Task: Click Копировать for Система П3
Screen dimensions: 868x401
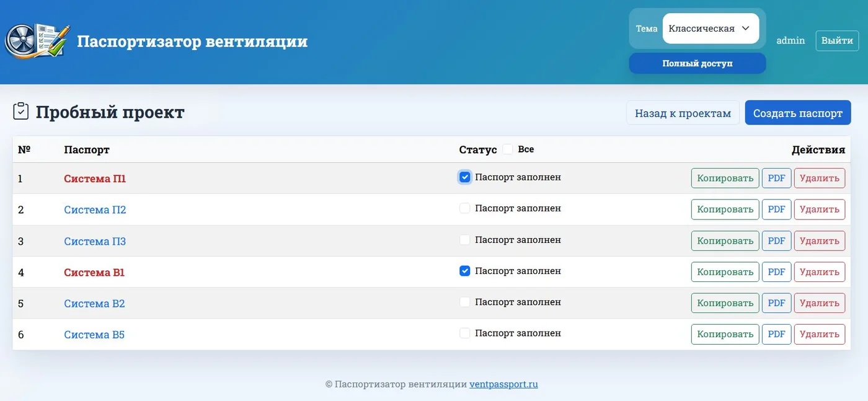Action: [x=725, y=240]
